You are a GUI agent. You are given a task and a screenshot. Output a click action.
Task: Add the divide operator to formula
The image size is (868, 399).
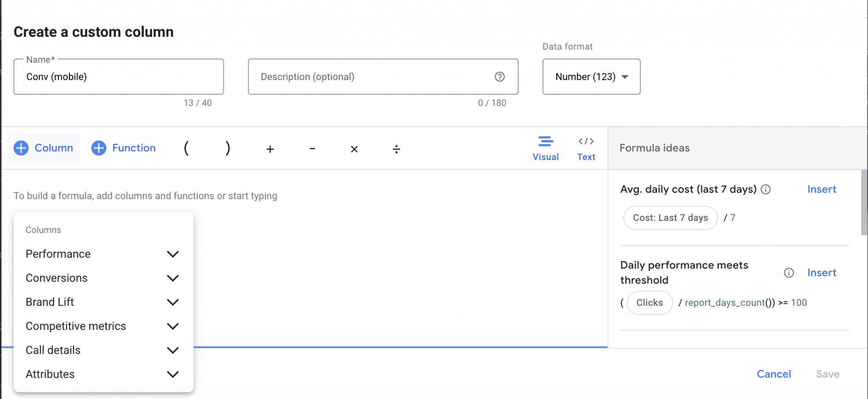[x=396, y=149]
